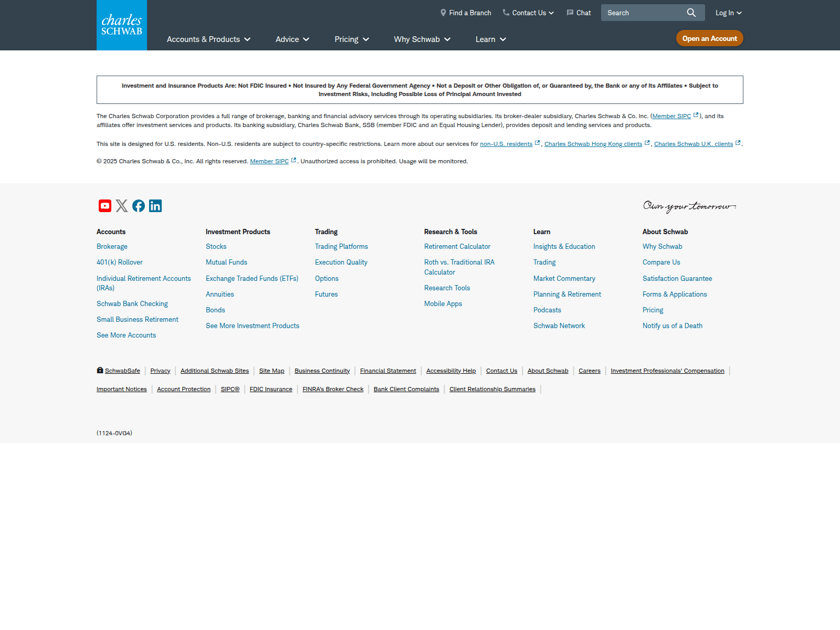Screen dimensions: 840x630
Task: Click the Facebook social icon
Action: pos(139,206)
